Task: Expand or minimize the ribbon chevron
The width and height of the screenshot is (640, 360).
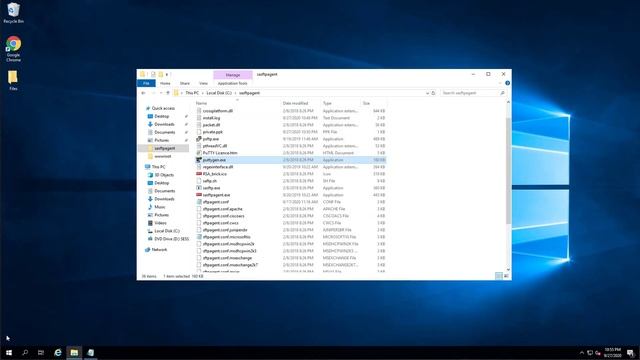Action: (x=500, y=83)
